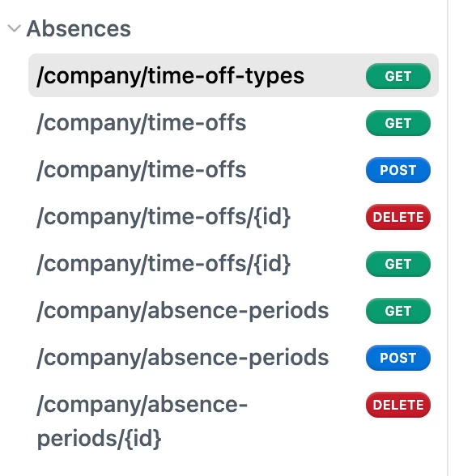Open the time-offs endpoint with POST method
Image resolution: width=476 pixels, height=476 pixels.
tap(141, 170)
